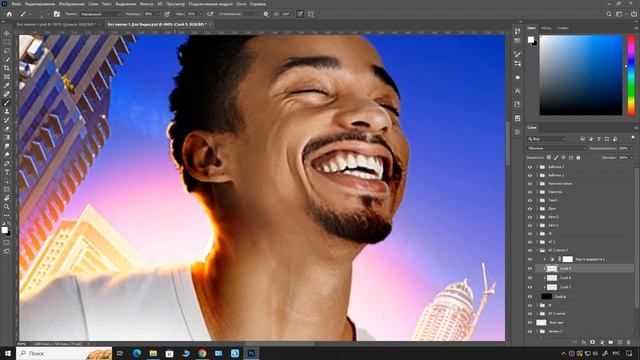Select the Lasso tool

tap(7, 50)
